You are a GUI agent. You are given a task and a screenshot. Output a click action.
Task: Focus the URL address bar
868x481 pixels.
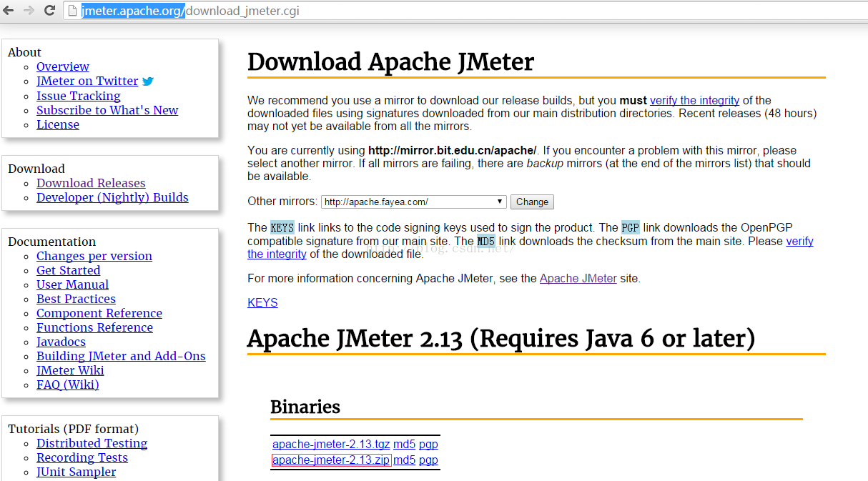pyautogui.click(x=465, y=11)
